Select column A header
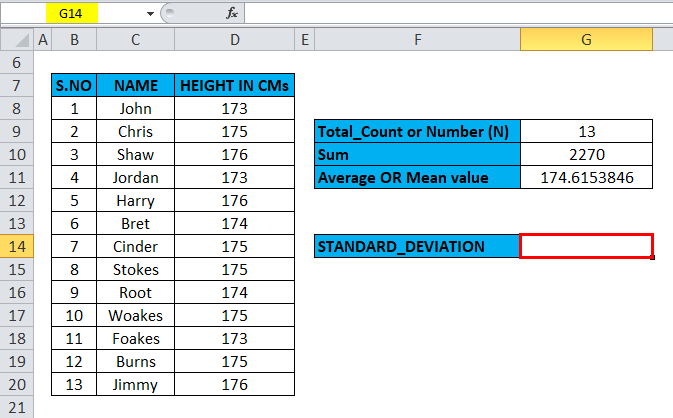 click(x=42, y=40)
